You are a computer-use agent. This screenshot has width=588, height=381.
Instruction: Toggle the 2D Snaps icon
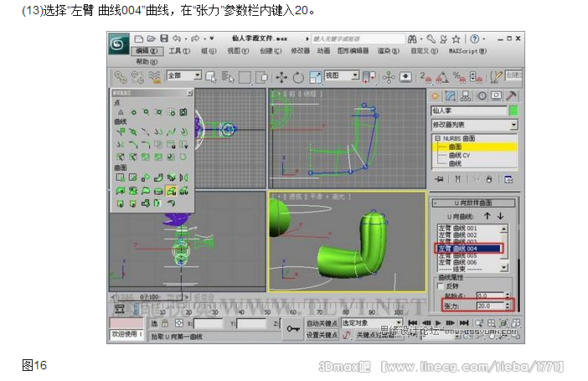pyautogui.click(x=426, y=77)
